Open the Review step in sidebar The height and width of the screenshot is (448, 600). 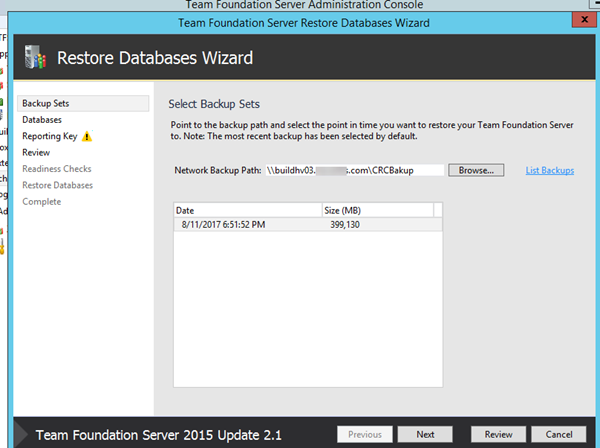coord(36,153)
